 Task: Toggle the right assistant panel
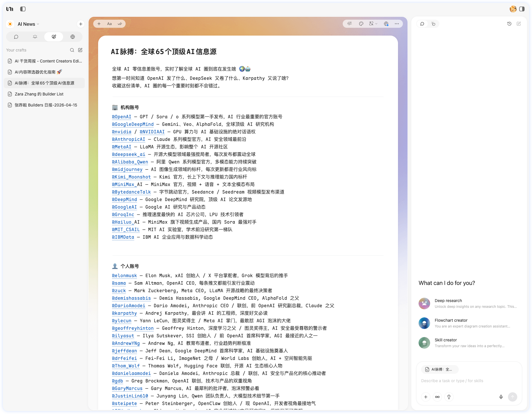pyautogui.click(x=522, y=9)
